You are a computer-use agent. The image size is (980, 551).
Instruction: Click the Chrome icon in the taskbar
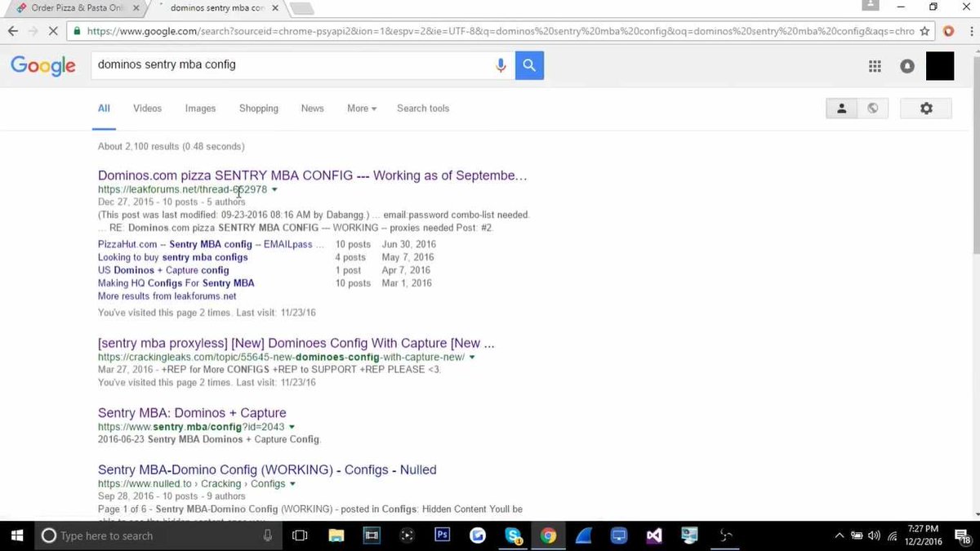[x=549, y=535]
